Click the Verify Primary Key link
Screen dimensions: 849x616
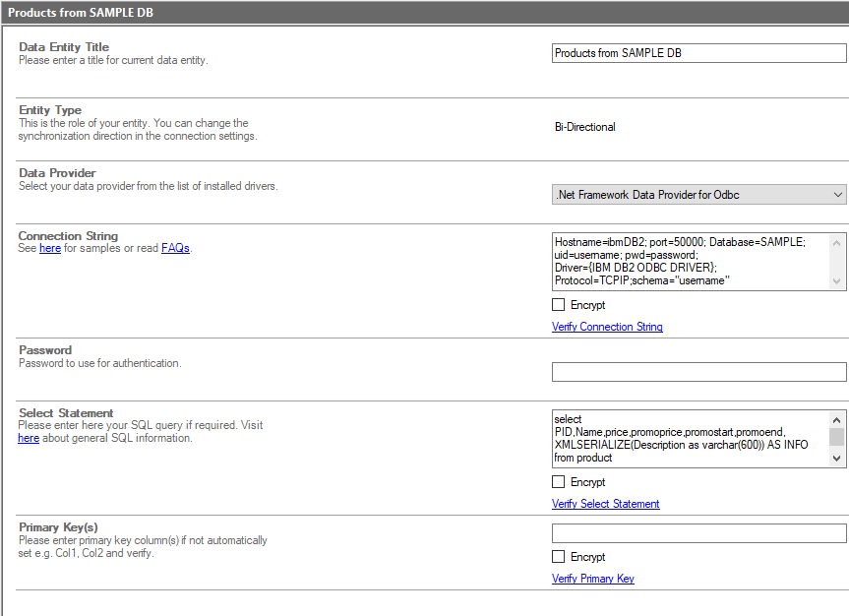[592, 579]
